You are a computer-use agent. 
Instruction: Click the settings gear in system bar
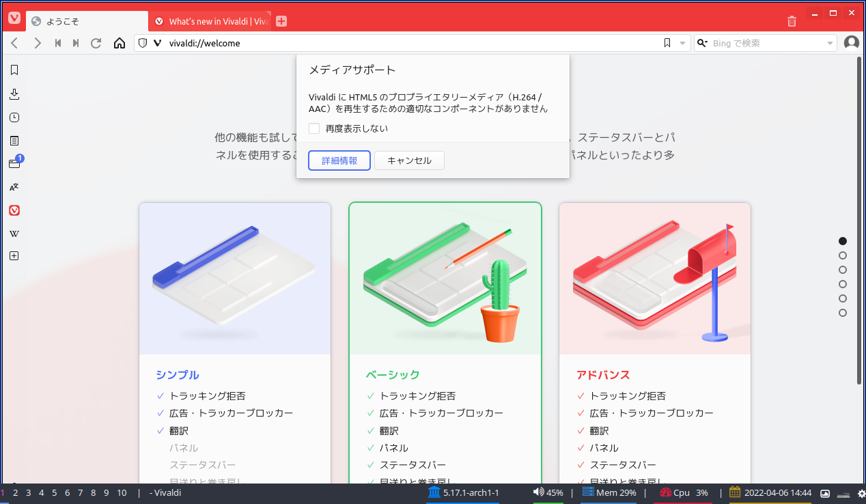pos(861,493)
